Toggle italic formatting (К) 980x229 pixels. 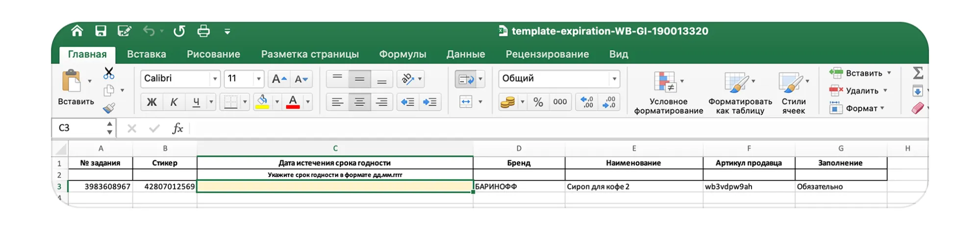click(174, 102)
